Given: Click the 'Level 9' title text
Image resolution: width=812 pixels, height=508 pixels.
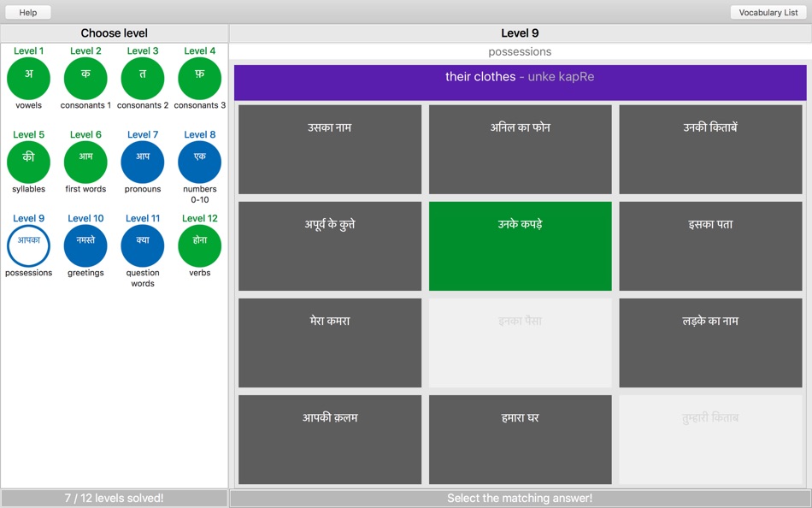Looking at the screenshot, I should tap(520, 33).
